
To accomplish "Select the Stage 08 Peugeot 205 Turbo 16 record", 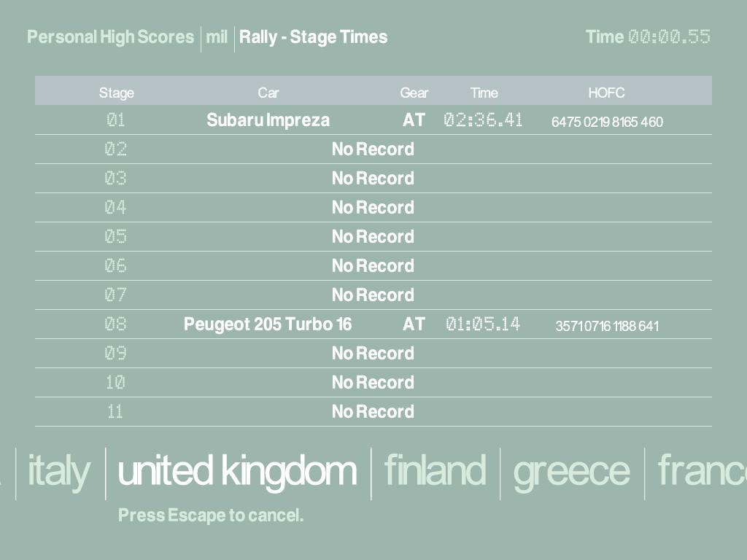I will tap(268, 324).
